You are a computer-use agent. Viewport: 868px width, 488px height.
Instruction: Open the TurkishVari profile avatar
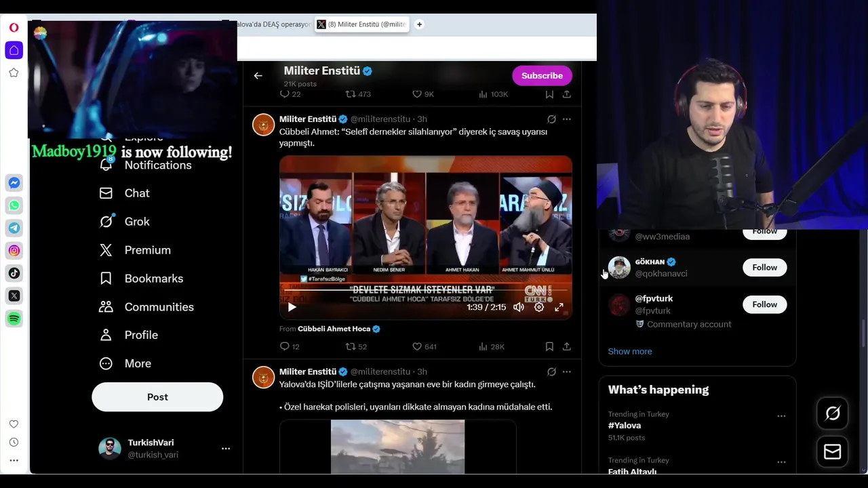click(110, 449)
